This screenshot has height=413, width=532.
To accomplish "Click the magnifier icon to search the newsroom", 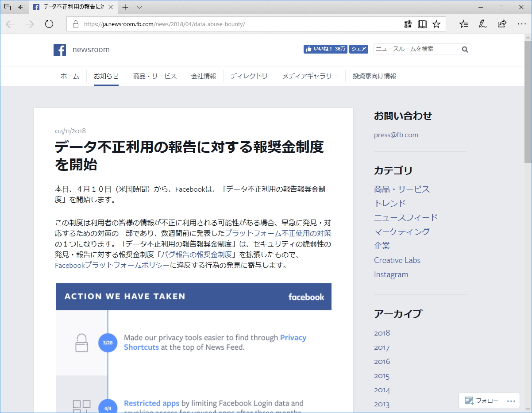I will [464, 49].
